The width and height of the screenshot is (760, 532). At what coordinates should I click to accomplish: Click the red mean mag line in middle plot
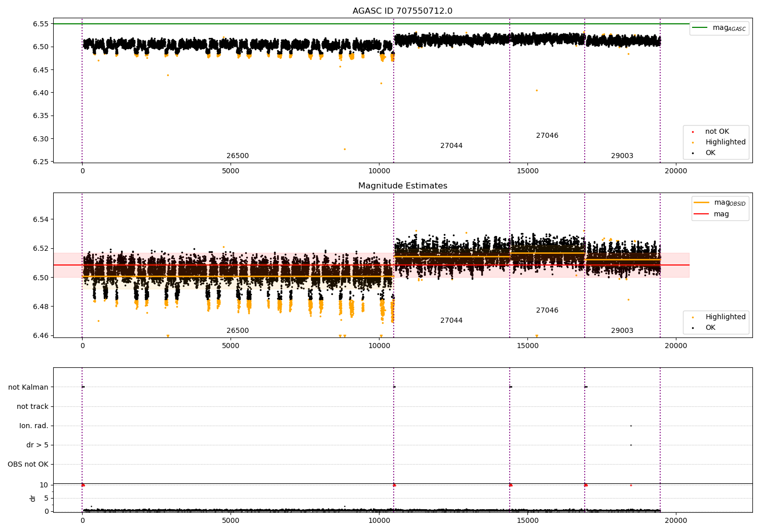click(371, 265)
